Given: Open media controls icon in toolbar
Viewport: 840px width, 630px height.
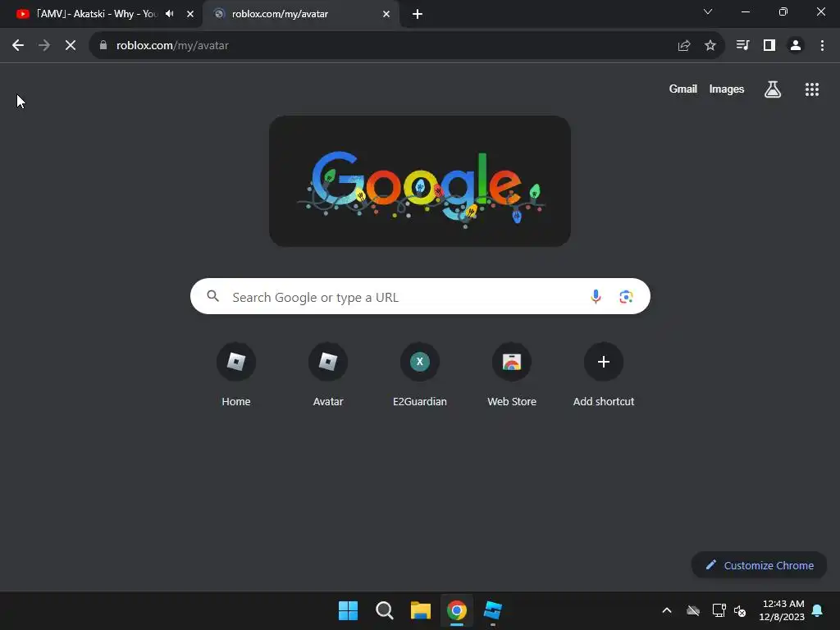Looking at the screenshot, I should 742,46.
